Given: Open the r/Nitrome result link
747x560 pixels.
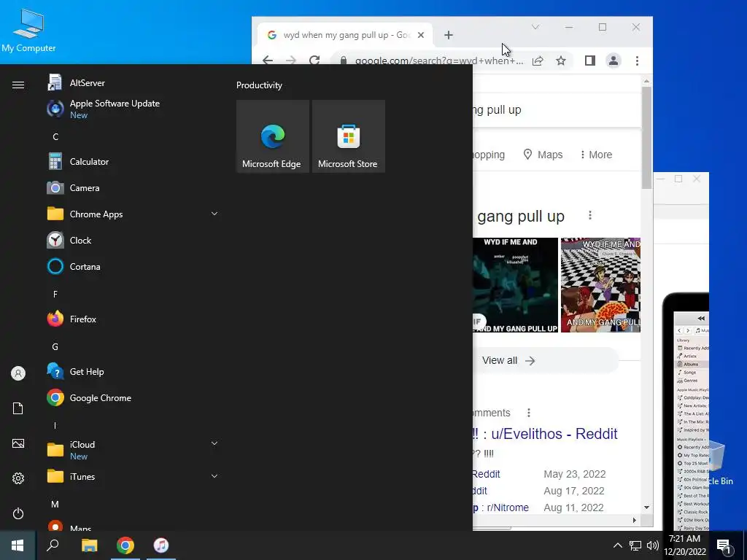Looking at the screenshot, I should 501,507.
